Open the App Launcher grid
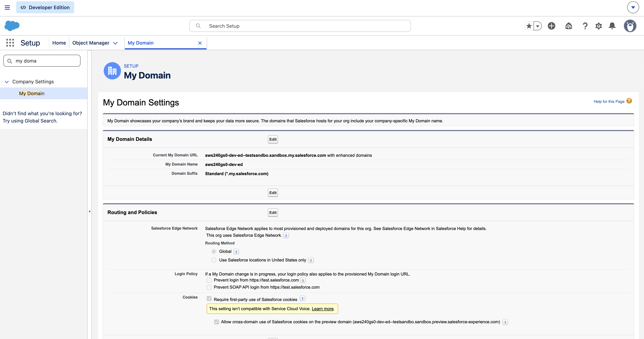 coord(10,43)
